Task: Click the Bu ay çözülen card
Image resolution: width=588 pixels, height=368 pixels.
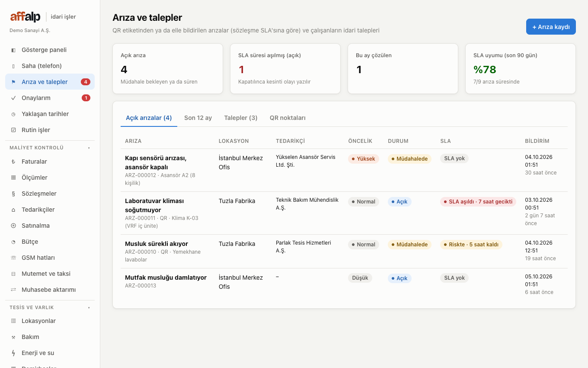Action: click(403, 68)
